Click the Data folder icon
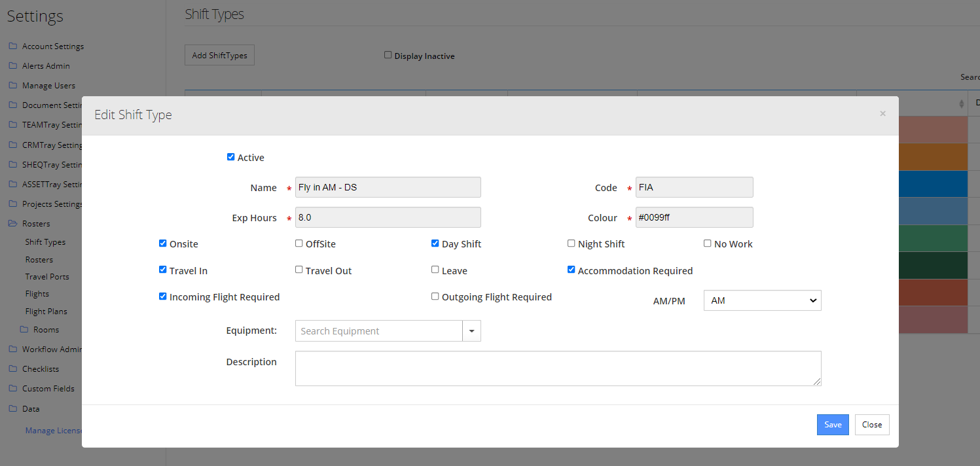This screenshot has height=466, width=980. tap(12, 409)
